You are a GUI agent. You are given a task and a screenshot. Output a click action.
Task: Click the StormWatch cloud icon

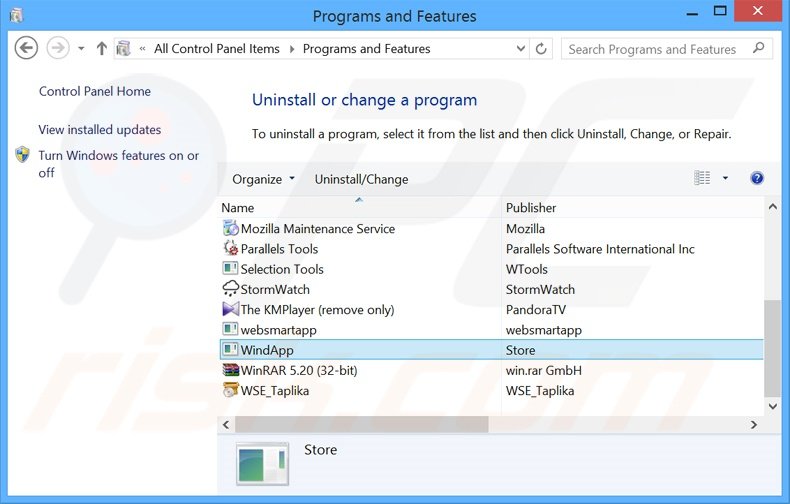(x=230, y=289)
